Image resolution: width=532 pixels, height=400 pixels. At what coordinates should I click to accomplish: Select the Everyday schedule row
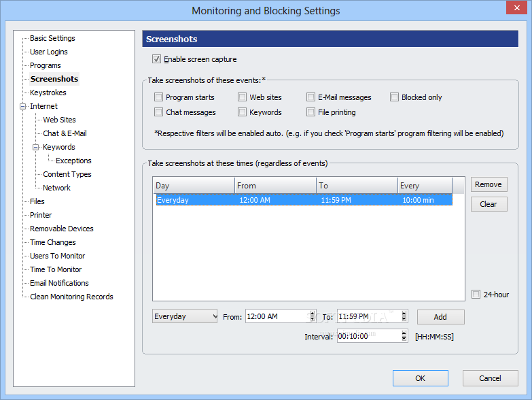[x=304, y=200]
